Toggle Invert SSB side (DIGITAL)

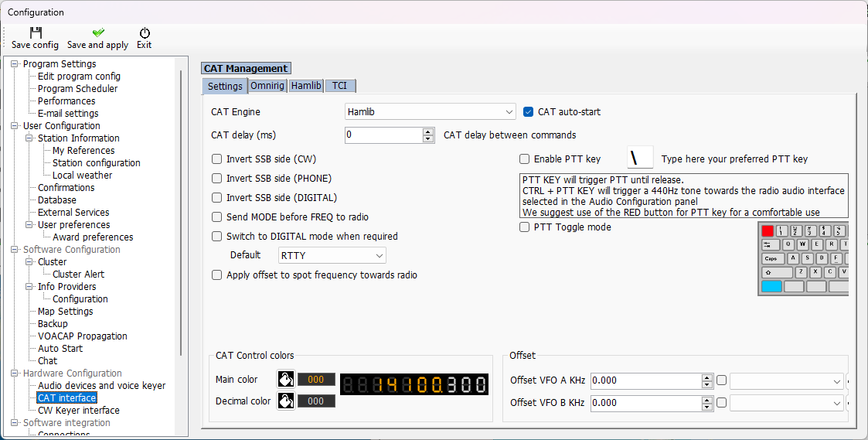tap(217, 198)
